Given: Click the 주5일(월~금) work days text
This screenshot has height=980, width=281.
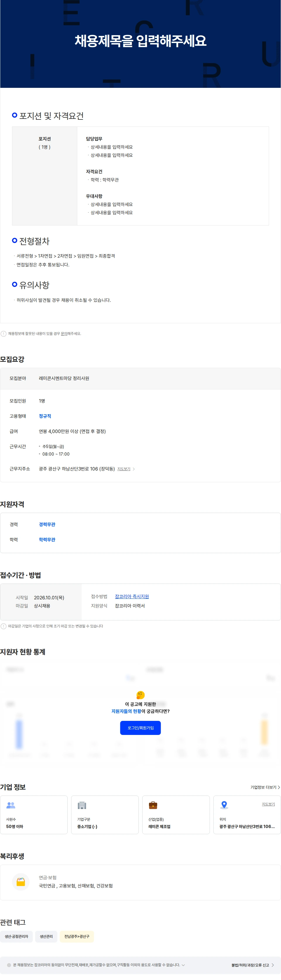Looking at the screenshot, I should [53, 446].
